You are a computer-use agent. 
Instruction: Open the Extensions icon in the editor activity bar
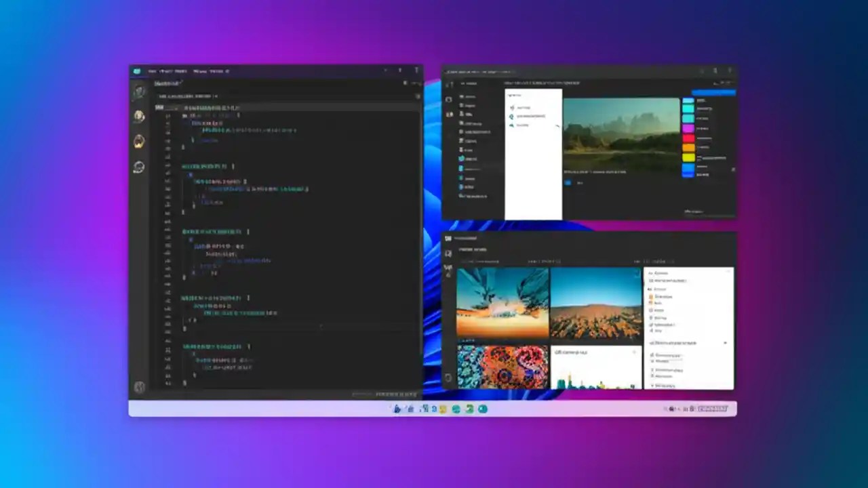click(139, 167)
